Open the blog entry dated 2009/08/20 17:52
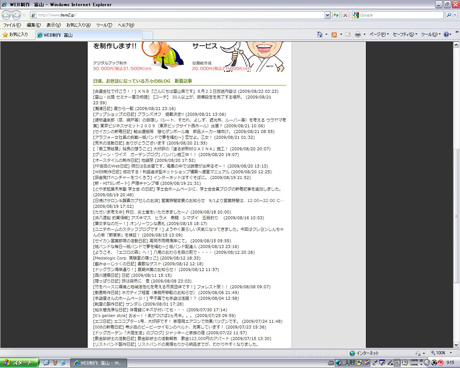460x368 pixels. [144, 160]
